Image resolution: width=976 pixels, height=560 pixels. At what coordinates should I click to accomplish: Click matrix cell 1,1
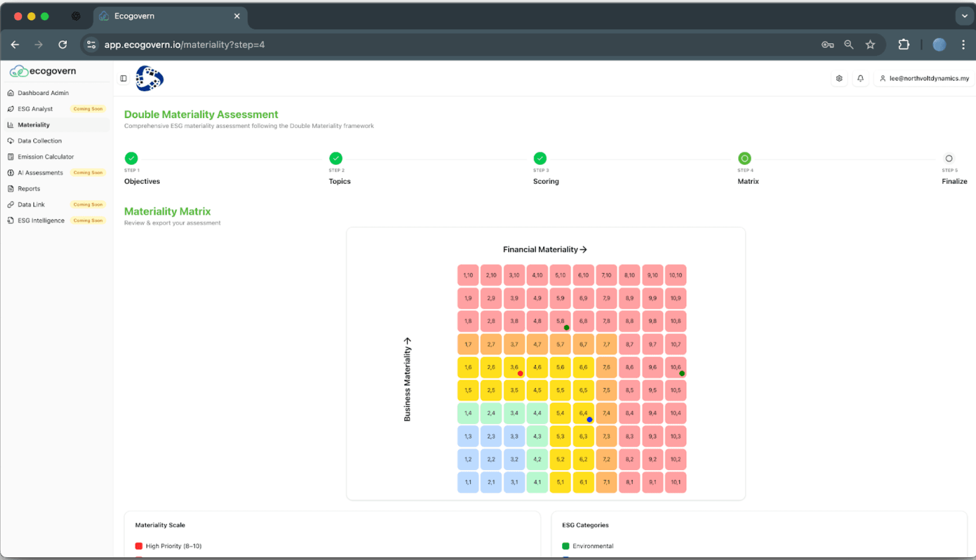pos(468,482)
